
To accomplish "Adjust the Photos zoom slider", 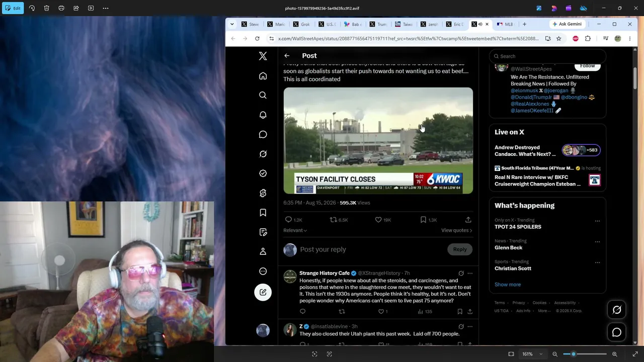I will point(584,354).
